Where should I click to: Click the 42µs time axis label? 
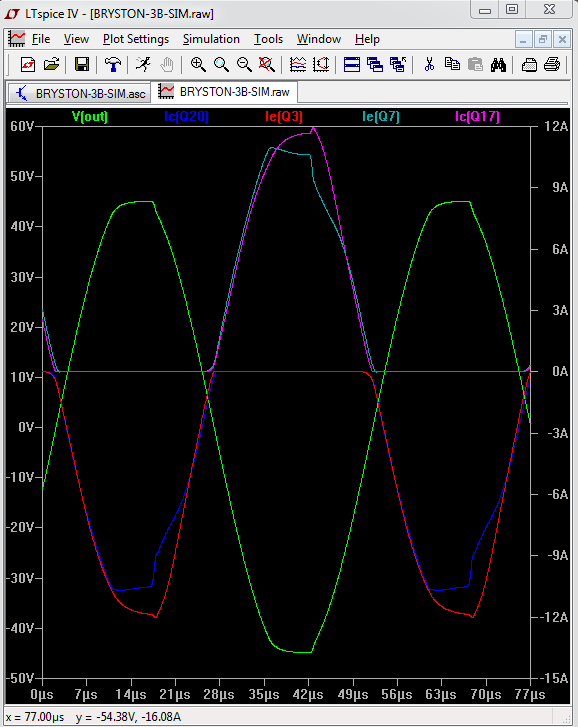pyautogui.click(x=308, y=695)
